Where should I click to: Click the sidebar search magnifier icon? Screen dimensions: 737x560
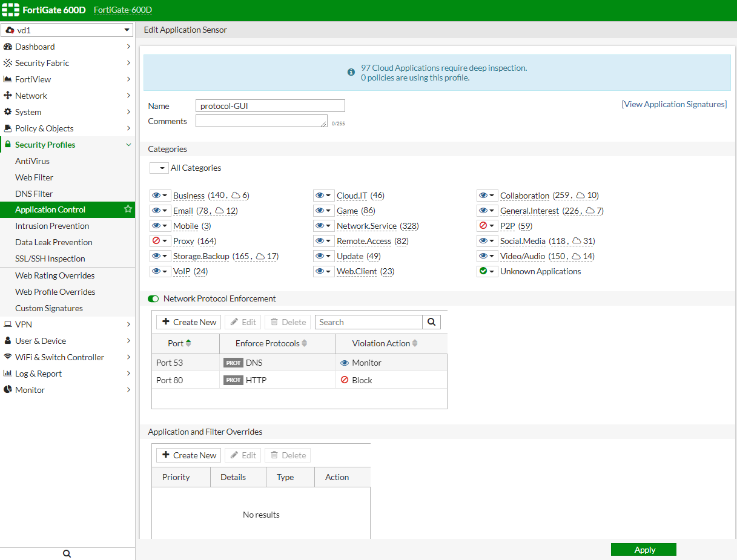67,553
